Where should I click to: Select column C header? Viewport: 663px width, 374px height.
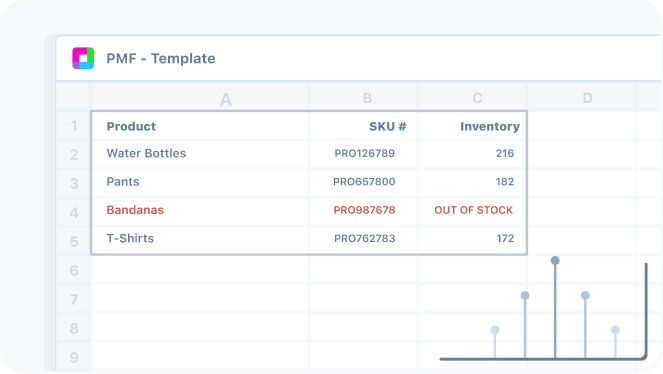pos(477,98)
